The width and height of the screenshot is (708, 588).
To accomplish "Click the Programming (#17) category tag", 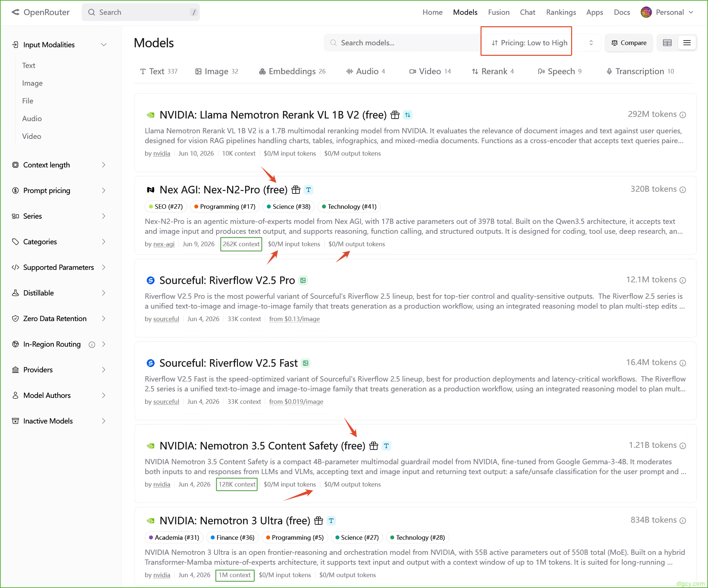I will [225, 207].
